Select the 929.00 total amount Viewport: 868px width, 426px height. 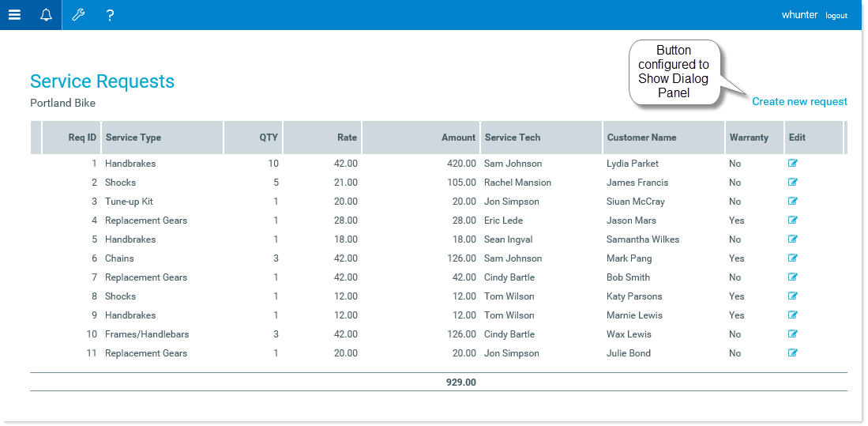[461, 383]
